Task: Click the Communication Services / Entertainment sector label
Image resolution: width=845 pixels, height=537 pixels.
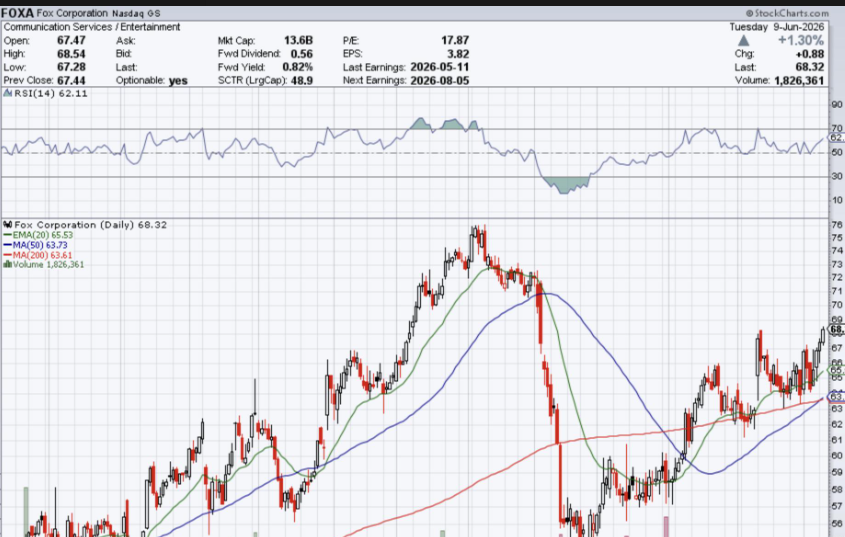Action: coord(92,27)
